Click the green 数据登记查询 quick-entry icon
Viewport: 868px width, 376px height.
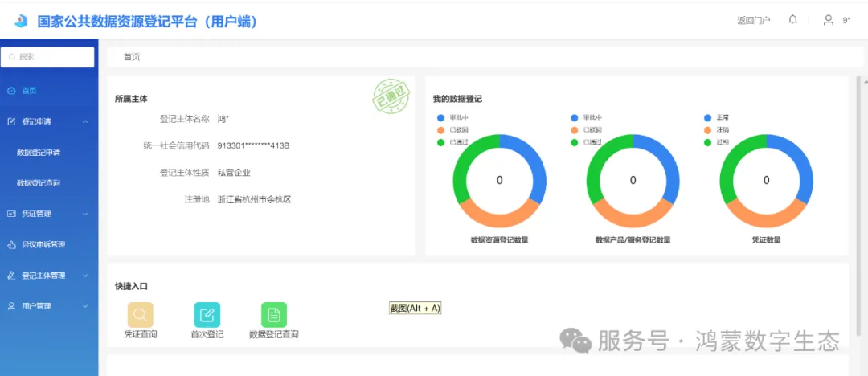273,315
